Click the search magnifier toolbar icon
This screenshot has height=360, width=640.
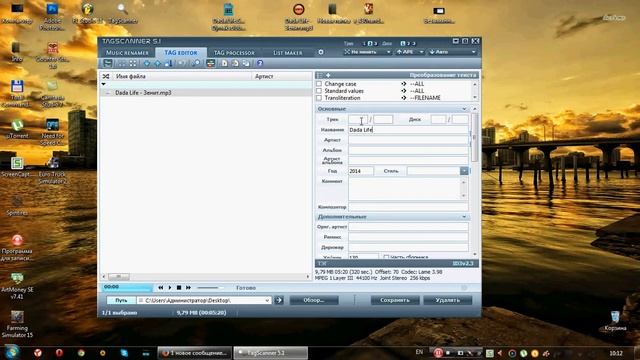coord(196,63)
